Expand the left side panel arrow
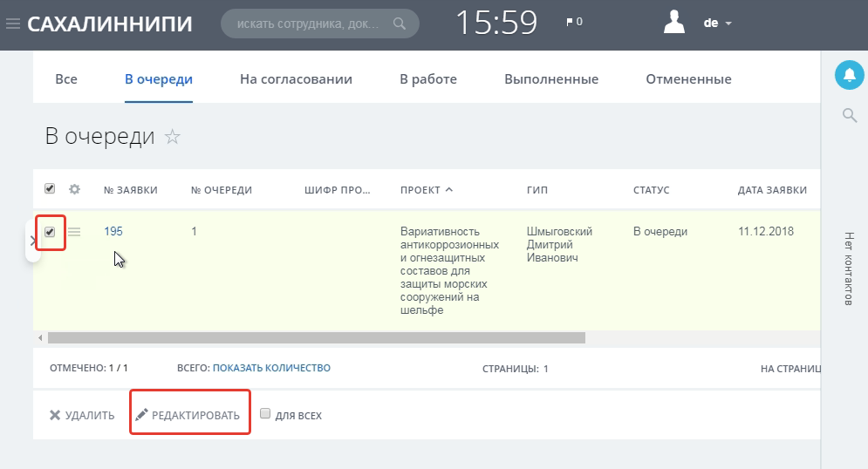The height and width of the screenshot is (469, 868). pos(32,241)
